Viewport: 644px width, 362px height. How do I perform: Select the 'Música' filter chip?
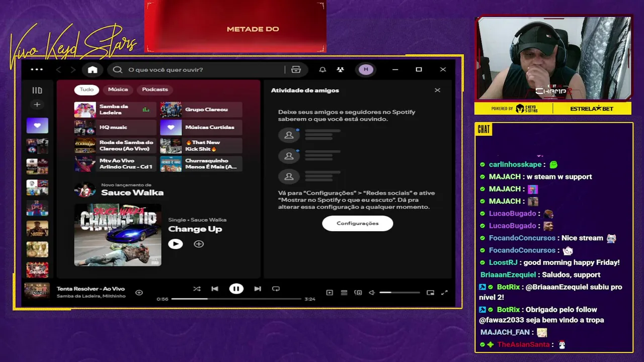tap(118, 89)
